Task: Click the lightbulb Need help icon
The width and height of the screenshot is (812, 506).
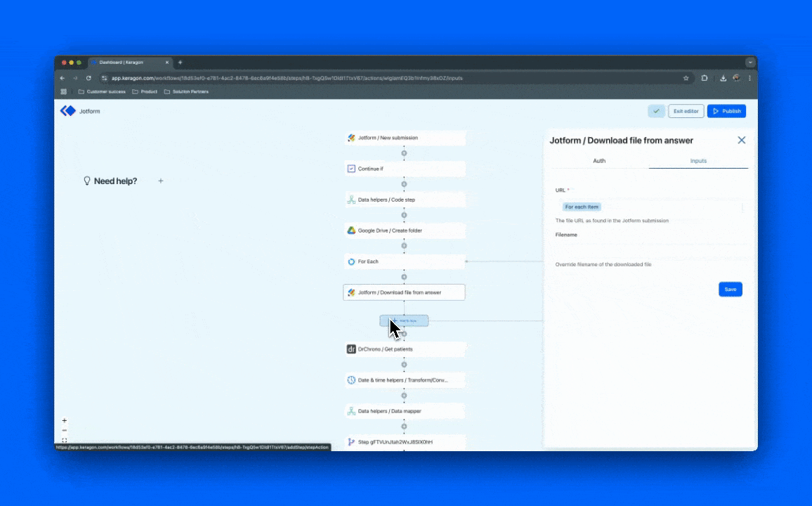Action: (87, 181)
